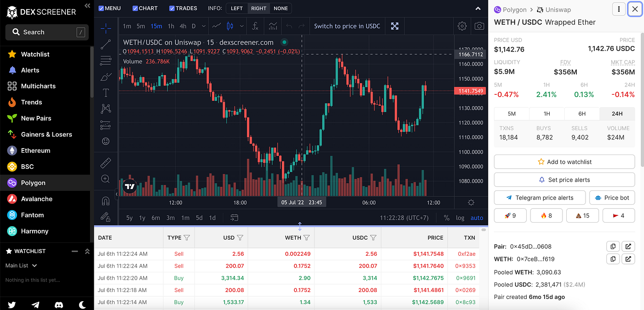This screenshot has height=310, width=644.
Task: Select the ruler measure tool
Action: pos(106,163)
